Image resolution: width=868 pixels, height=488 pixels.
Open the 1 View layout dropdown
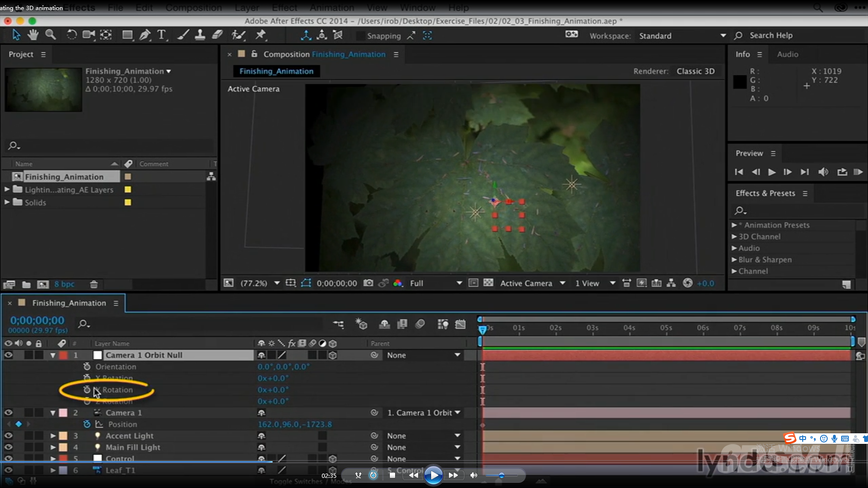(595, 283)
